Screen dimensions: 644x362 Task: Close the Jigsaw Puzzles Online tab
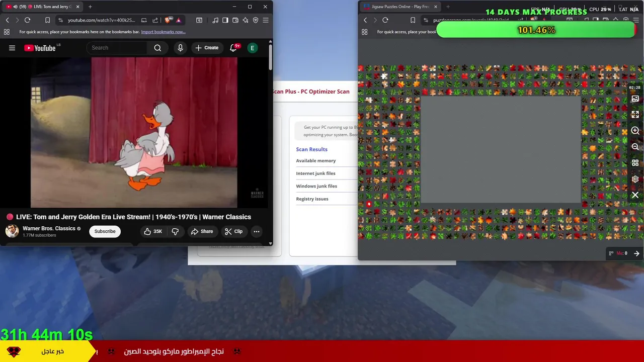point(435,7)
